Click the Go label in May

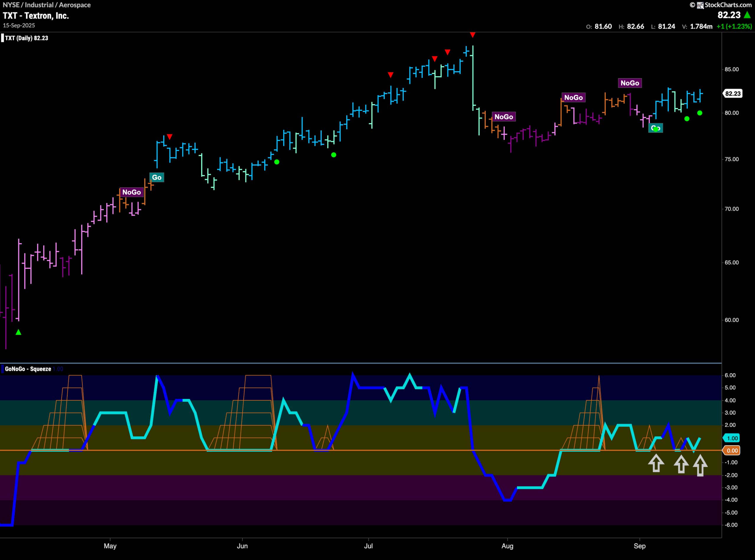point(157,177)
